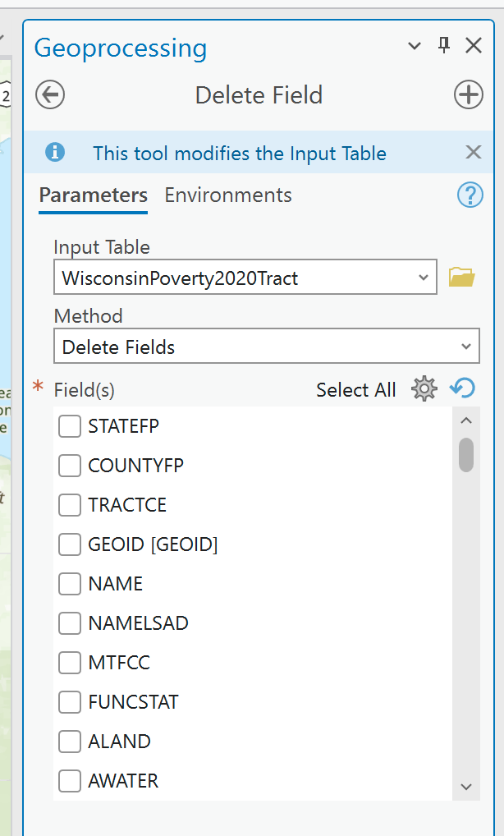Switch to the Parameters tab
Viewport: 504px width, 836px height.
(x=94, y=195)
